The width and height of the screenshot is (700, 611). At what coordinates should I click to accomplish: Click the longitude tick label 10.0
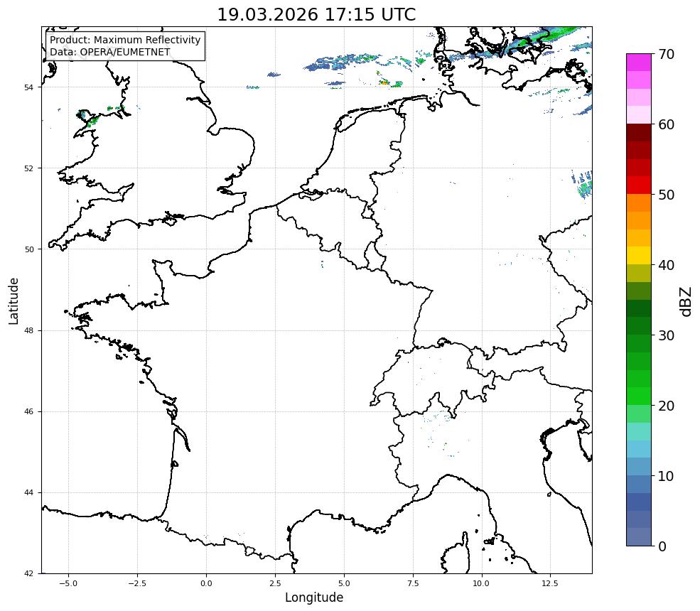point(481,583)
